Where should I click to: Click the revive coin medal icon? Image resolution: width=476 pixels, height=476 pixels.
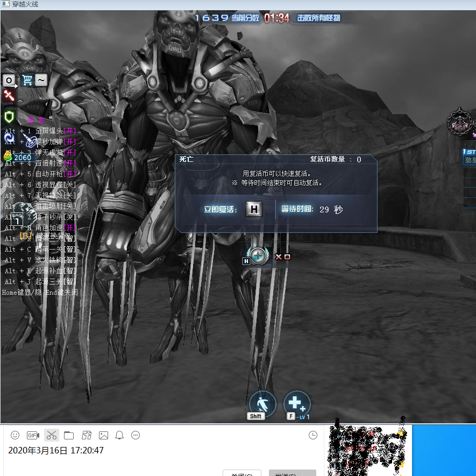click(x=258, y=256)
